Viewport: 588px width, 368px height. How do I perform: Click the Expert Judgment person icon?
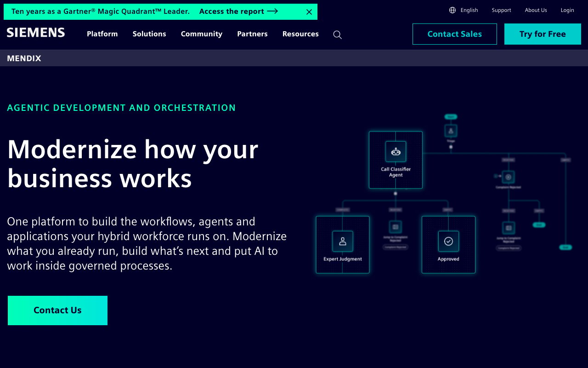click(343, 241)
